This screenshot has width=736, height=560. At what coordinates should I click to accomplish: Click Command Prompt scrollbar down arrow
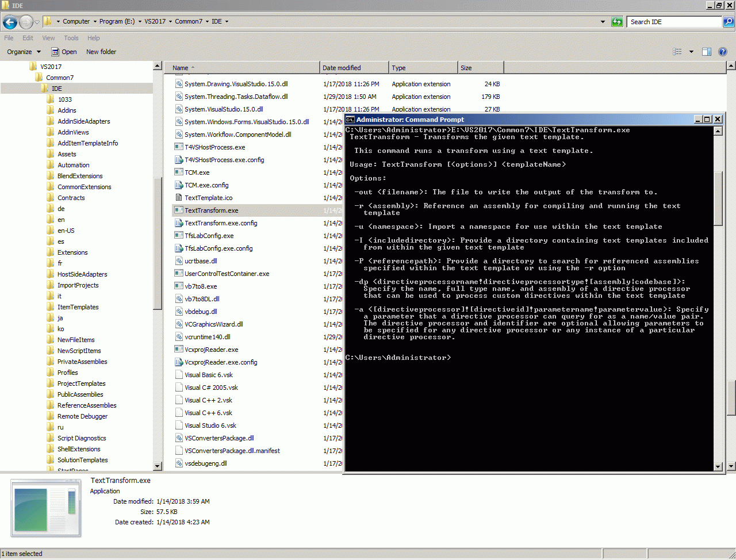point(718,467)
